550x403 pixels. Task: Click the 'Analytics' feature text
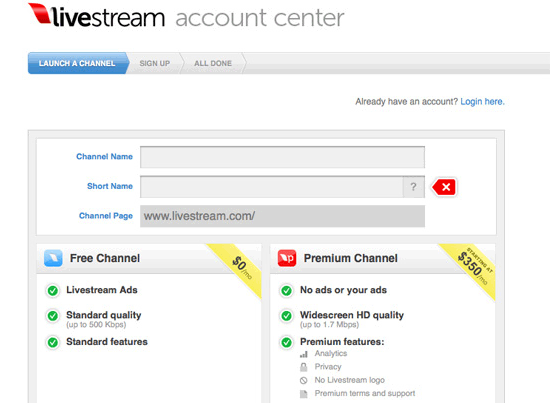tap(331, 354)
